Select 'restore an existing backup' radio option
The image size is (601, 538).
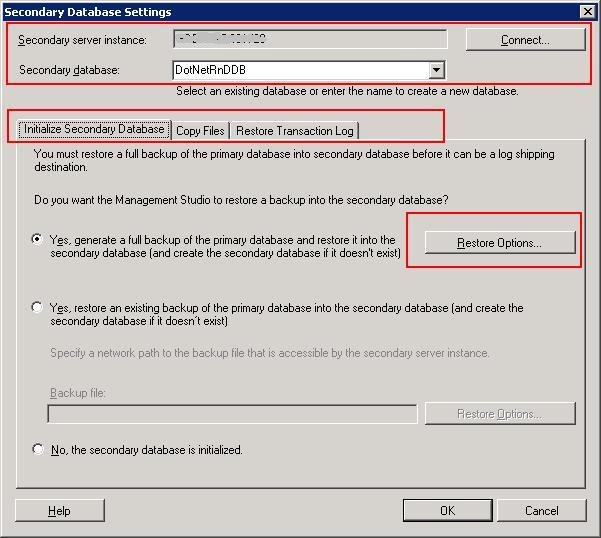tap(38, 308)
